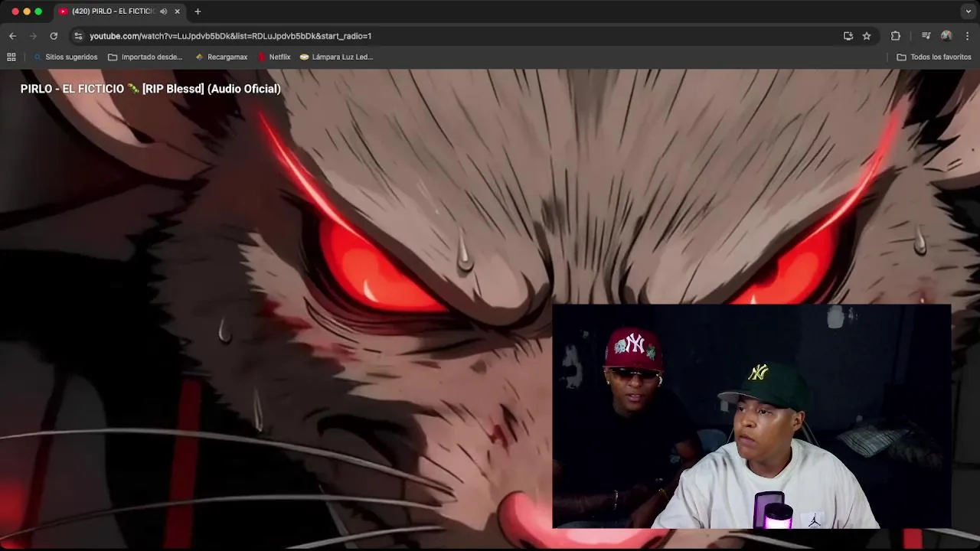Focus the youtube.com address bar URL

click(230, 36)
